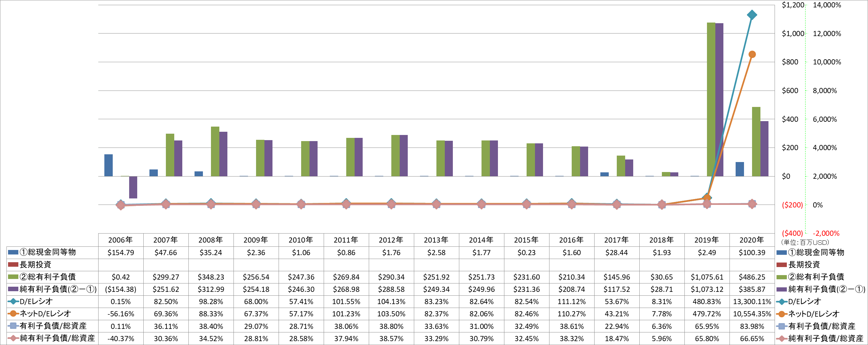Click the $348.23 cell for 2008
868x345 pixels.
[x=211, y=277]
